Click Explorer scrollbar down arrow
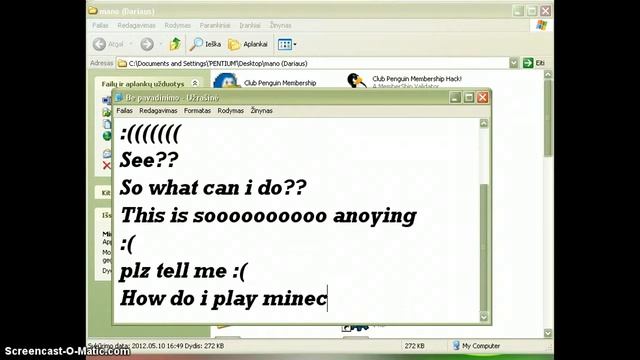This screenshot has height=360, width=640. (x=548, y=333)
